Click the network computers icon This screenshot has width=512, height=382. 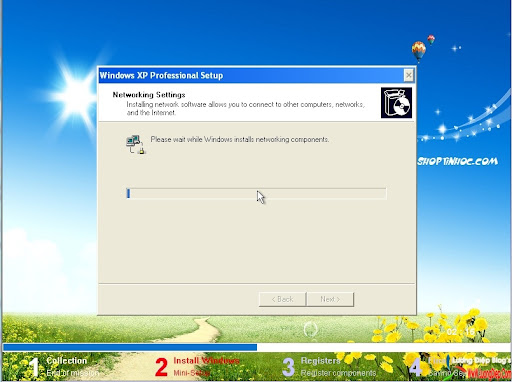[136, 144]
